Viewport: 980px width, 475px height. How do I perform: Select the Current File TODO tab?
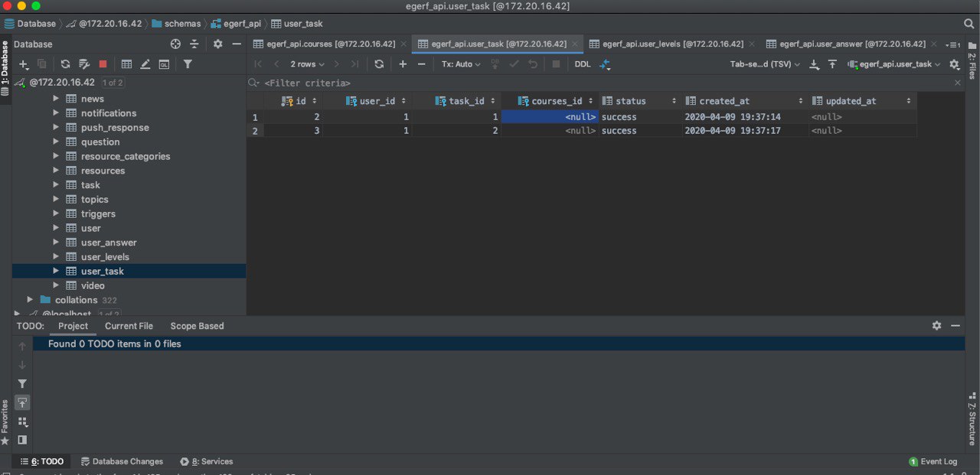coord(129,326)
